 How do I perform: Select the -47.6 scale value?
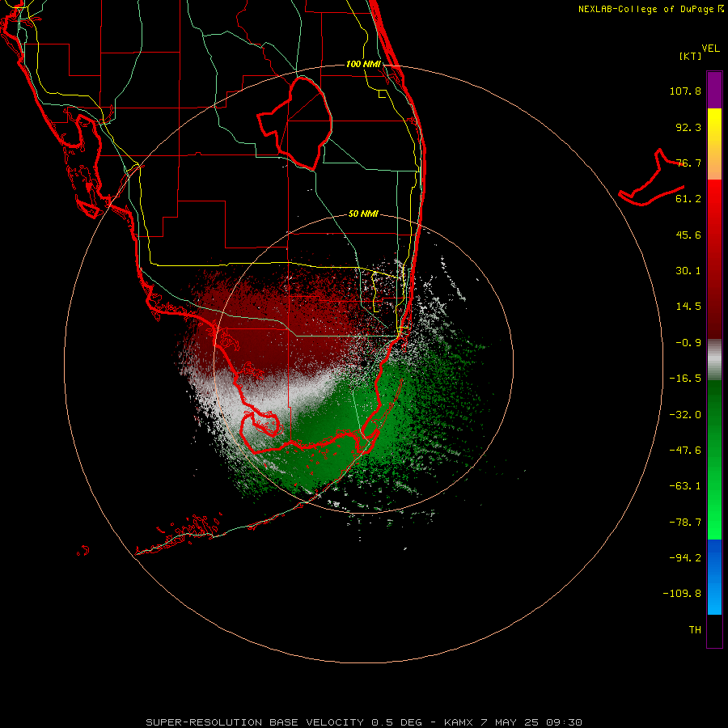click(685, 451)
